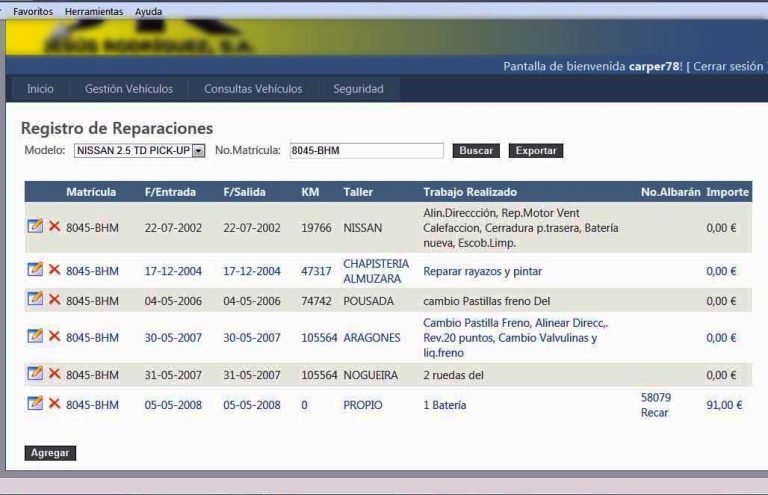Delete the NOGUEIRA repair entry
Screen dimensions: 768x495
(54, 374)
